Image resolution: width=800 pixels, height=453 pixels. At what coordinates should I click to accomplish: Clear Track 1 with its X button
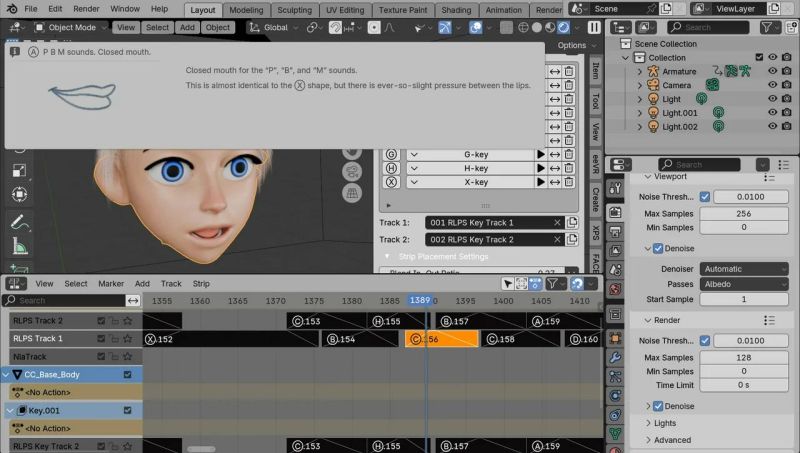click(557, 222)
